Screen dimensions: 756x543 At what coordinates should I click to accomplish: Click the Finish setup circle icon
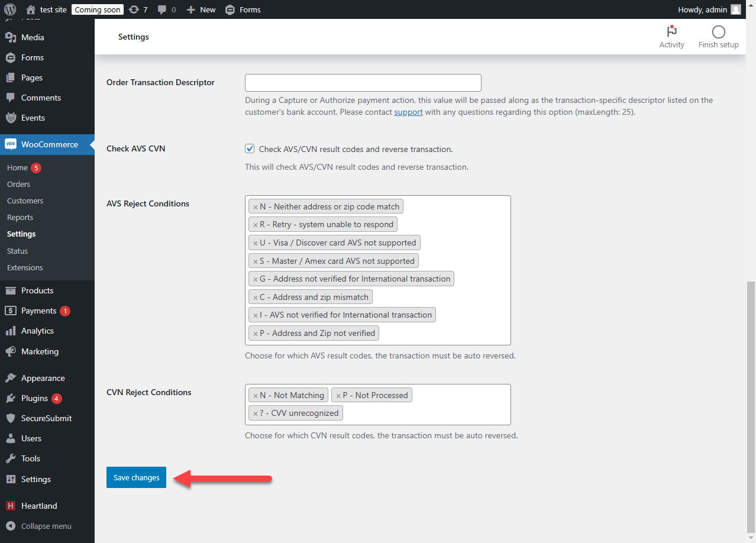[x=718, y=32]
